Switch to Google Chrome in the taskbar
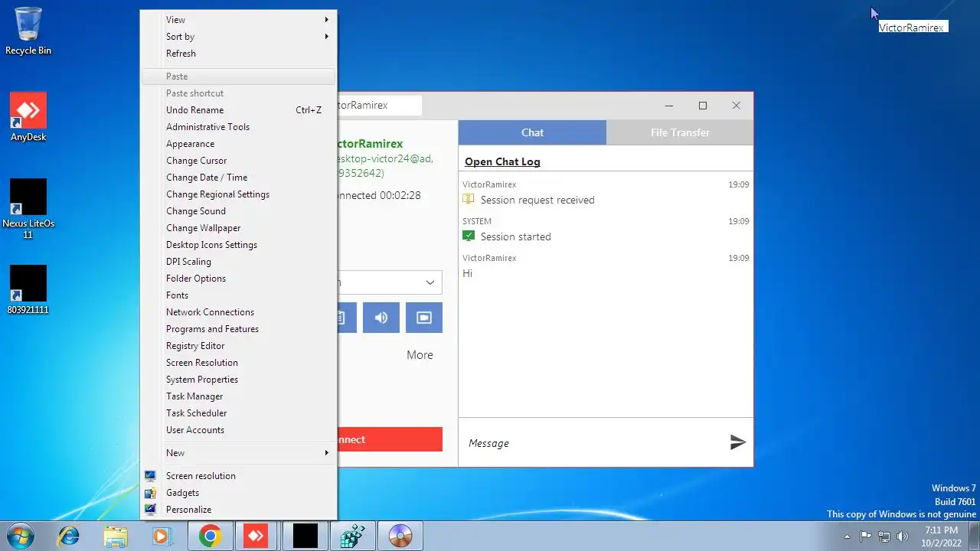Screen dimensions: 980x551 [211, 536]
